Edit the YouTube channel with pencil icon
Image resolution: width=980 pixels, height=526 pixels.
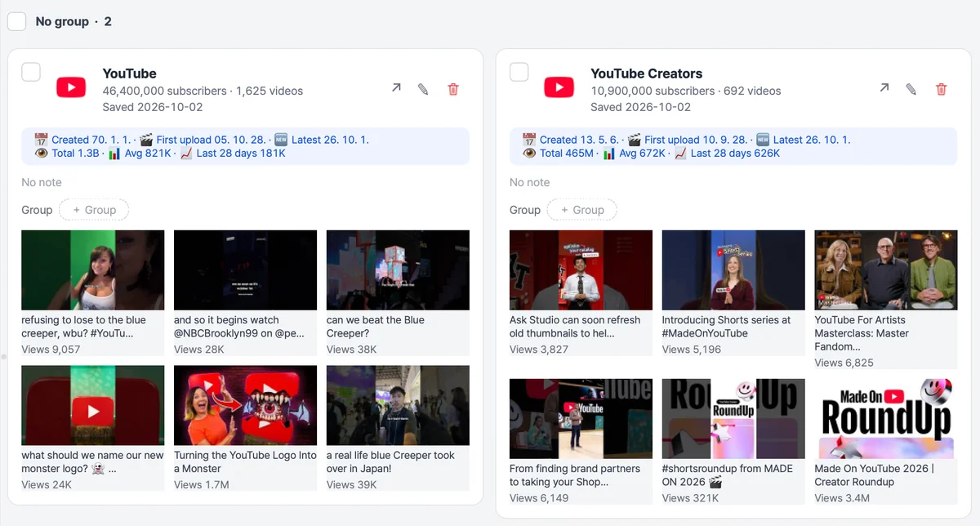(x=423, y=89)
